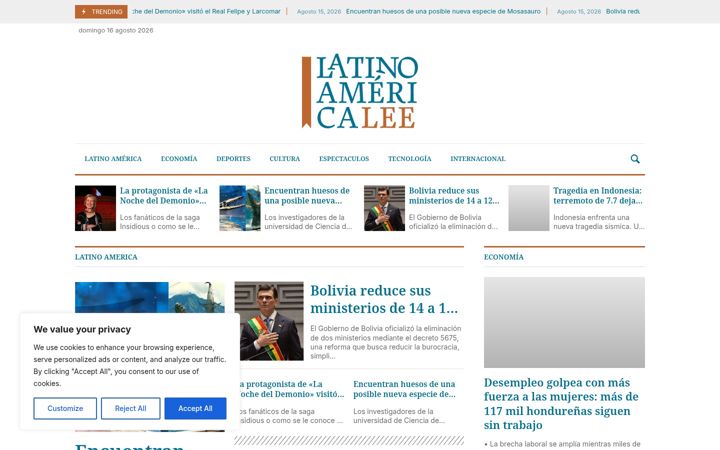The width and height of the screenshot is (720, 450).
Task: Open the LATINO AMERICA section heading
Action: (106, 257)
